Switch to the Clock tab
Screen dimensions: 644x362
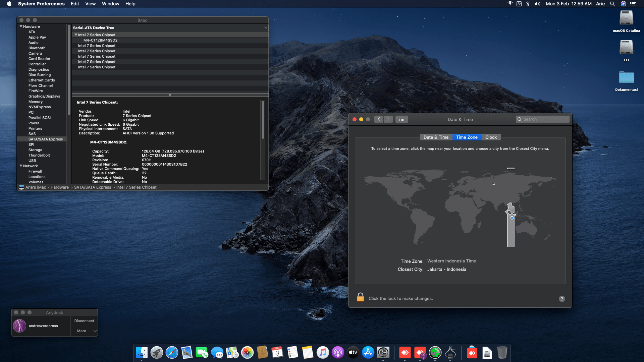[491, 137]
